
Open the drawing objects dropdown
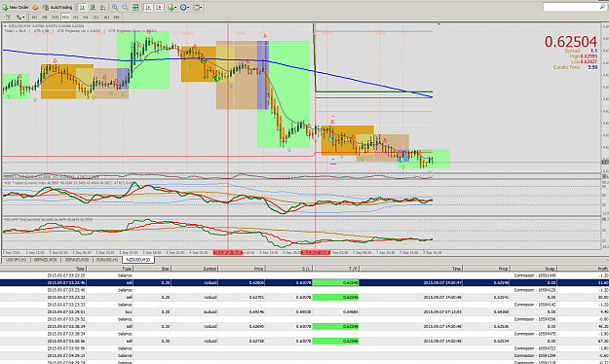pyautogui.click(x=20, y=18)
